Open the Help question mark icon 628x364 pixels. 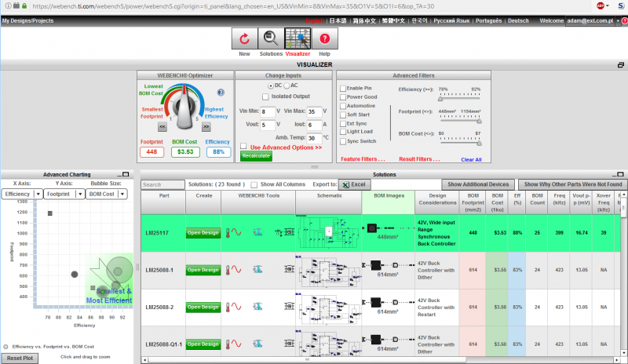[324, 39]
